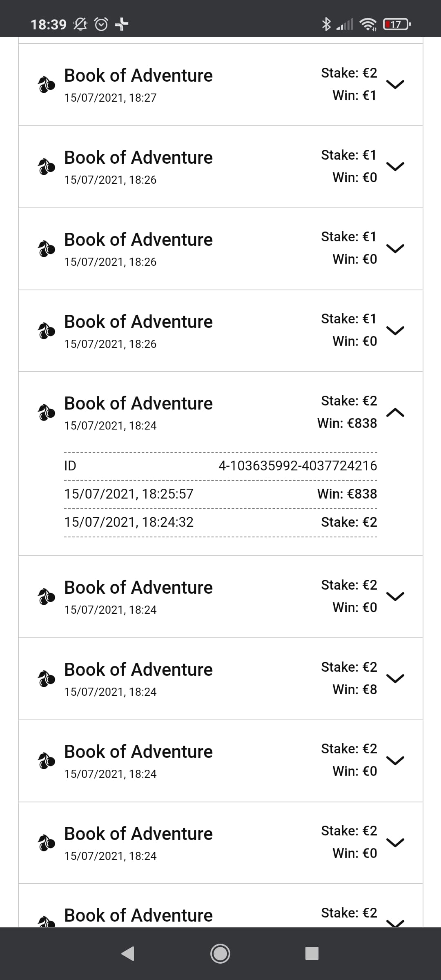
Task: Expand the first 18:26 Stake €1 entry
Action: 395,166
